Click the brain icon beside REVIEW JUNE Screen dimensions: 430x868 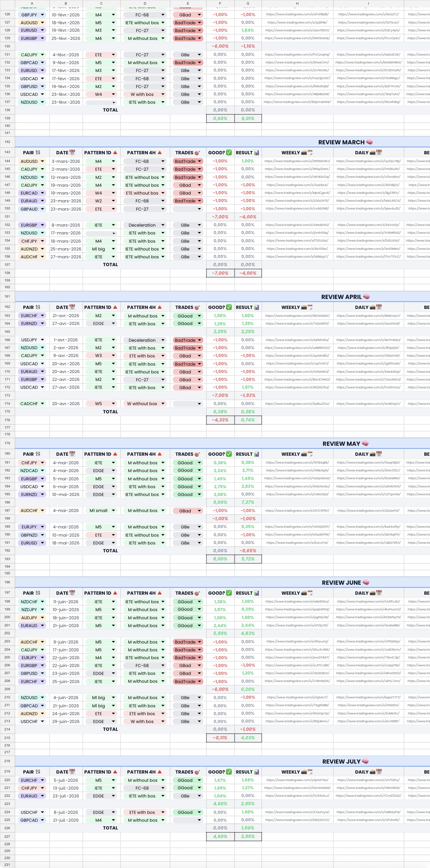click(x=366, y=583)
